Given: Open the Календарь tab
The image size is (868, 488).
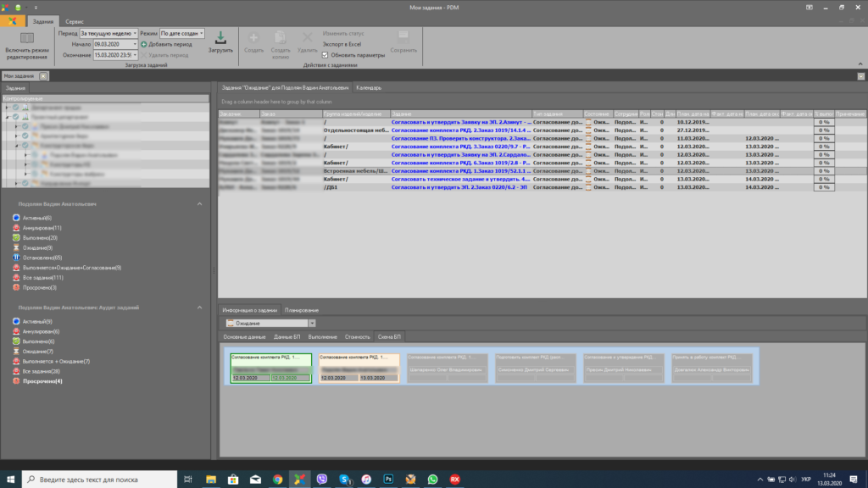Looking at the screenshot, I should pyautogui.click(x=369, y=87).
